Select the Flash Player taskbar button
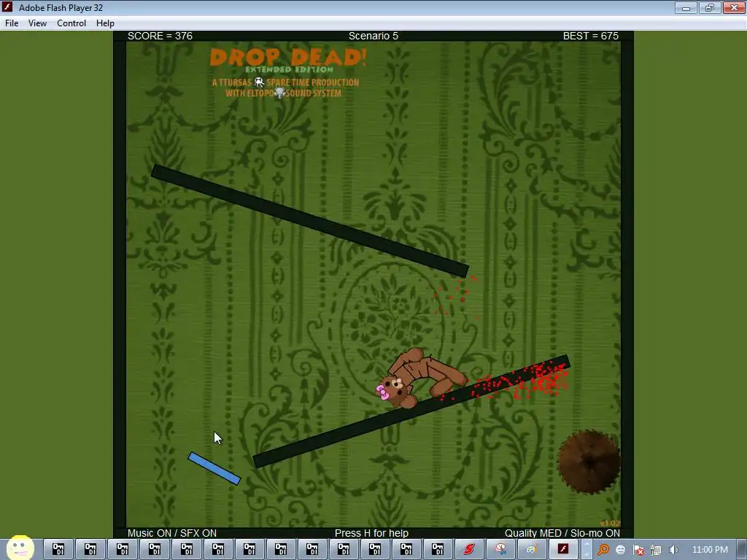This screenshot has height=560, width=747. 563,549
